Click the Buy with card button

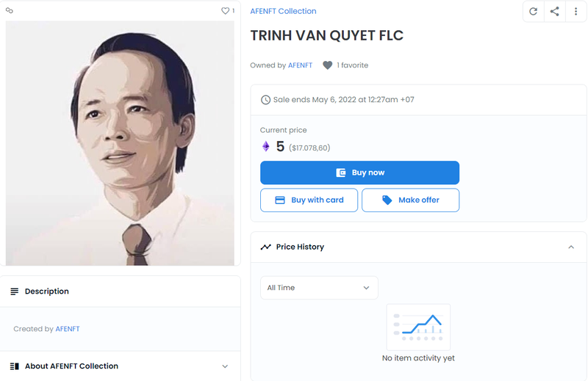tap(309, 200)
